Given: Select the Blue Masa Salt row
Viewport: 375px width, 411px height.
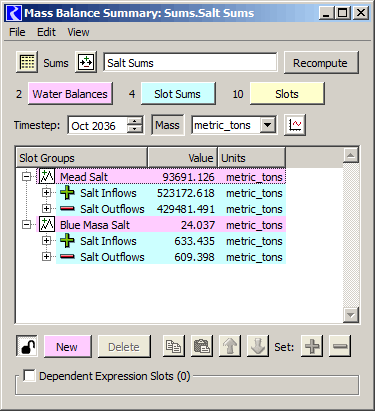Looking at the screenshot, I should pyautogui.click(x=161, y=225).
